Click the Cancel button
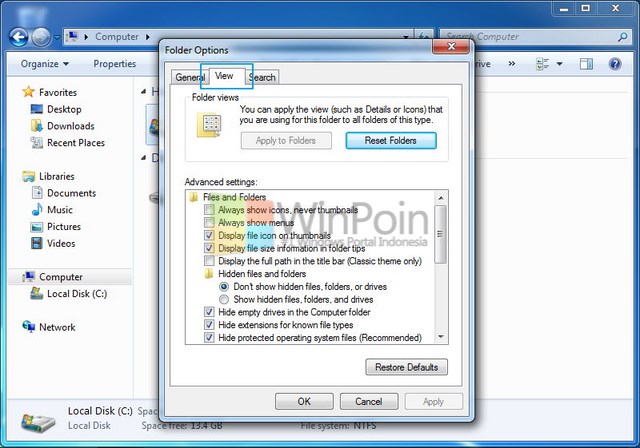Screen dimensions: 640x448 369,401
